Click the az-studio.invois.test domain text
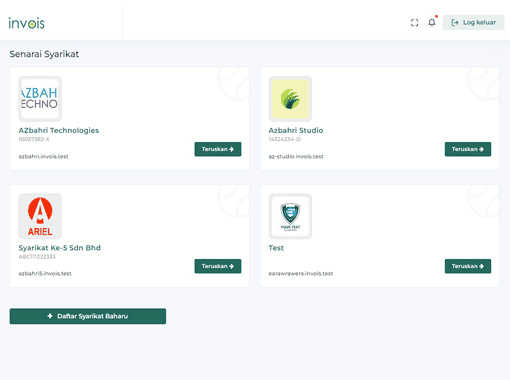Viewport: 510px width, 380px height. pyautogui.click(x=296, y=156)
